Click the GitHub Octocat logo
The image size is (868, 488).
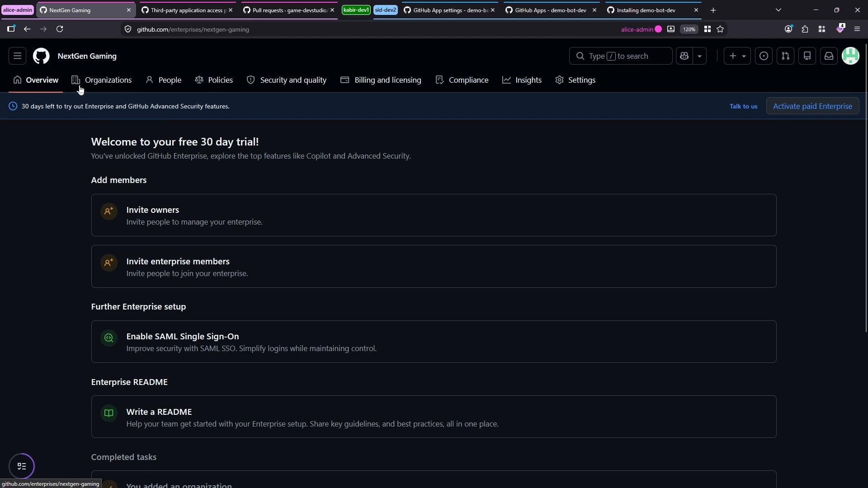click(41, 56)
